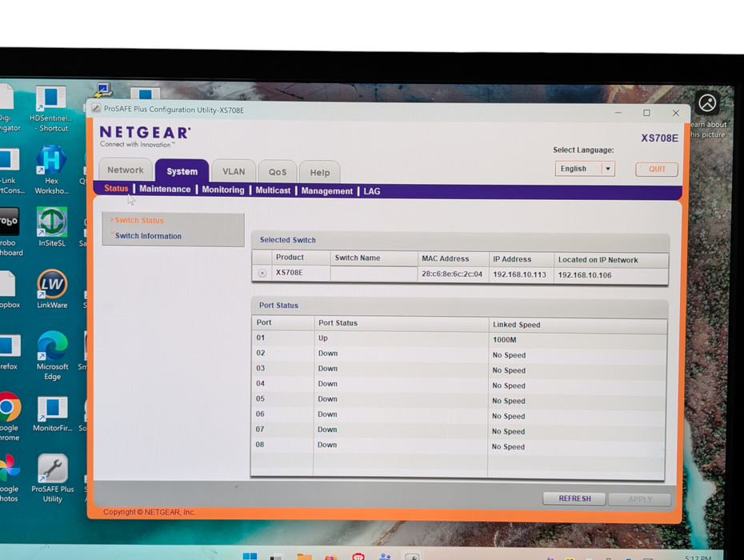Viewport: 744px width, 560px height.
Task: Click the Switch Name field
Action: pyautogui.click(x=374, y=274)
